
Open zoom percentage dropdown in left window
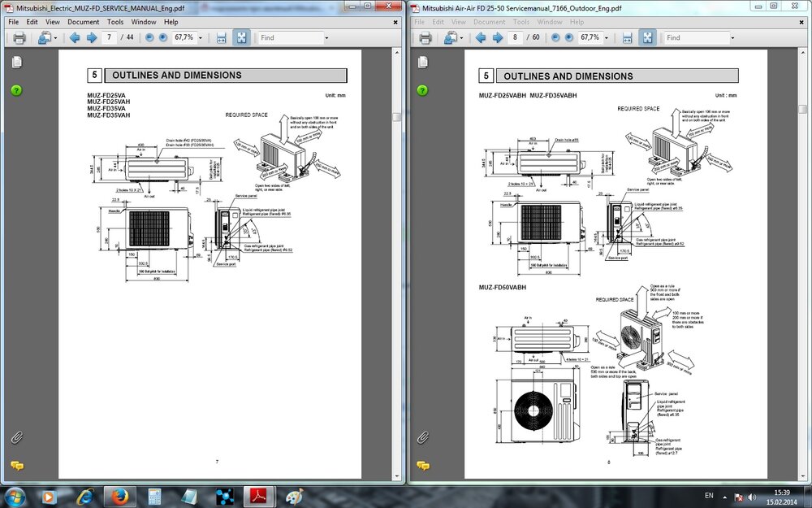tap(198, 37)
